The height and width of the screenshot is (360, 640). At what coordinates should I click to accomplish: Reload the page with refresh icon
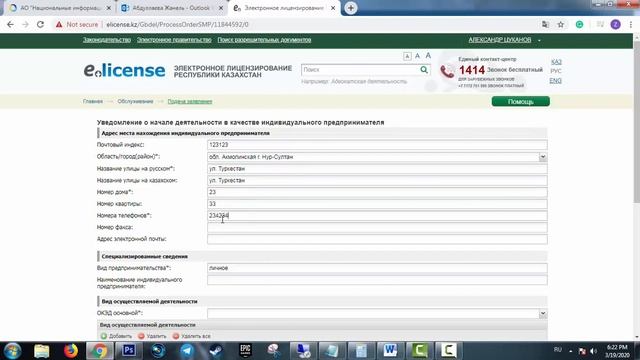point(40,24)
